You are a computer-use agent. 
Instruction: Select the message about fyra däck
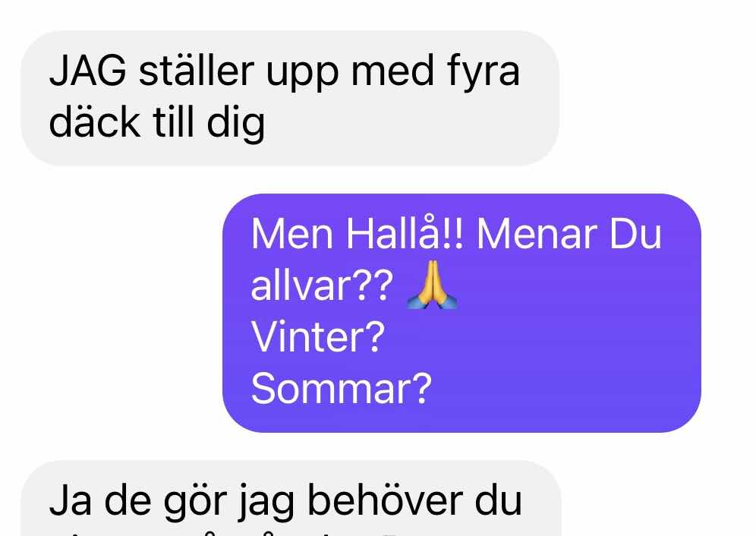click(x=290, y=98)
